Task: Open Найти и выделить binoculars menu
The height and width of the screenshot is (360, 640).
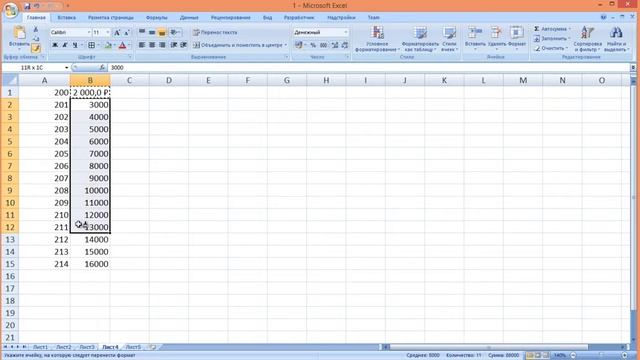Action: pyautogui.click(x=616, y=39)
